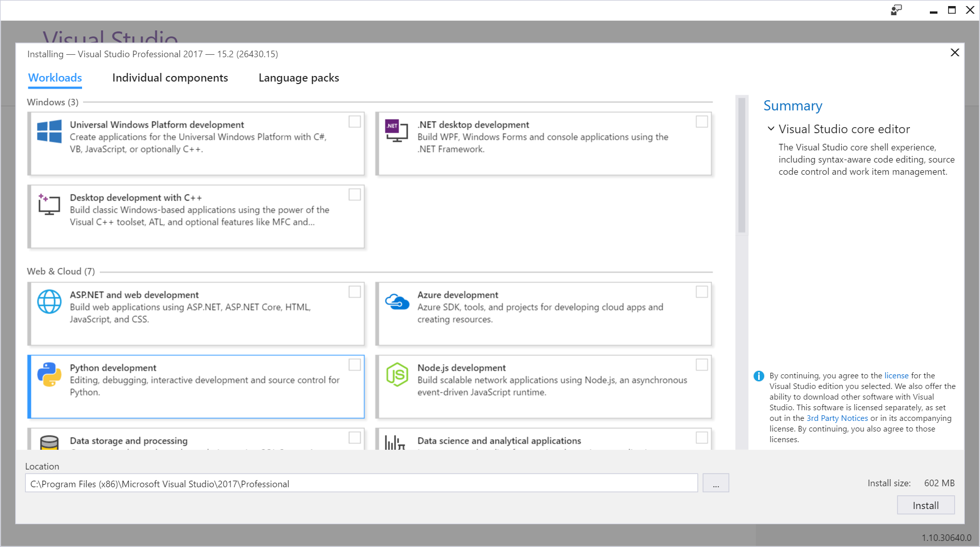Click the install Location path field
The width and height of the screenshot is (980, 547).
click(362, 483)
